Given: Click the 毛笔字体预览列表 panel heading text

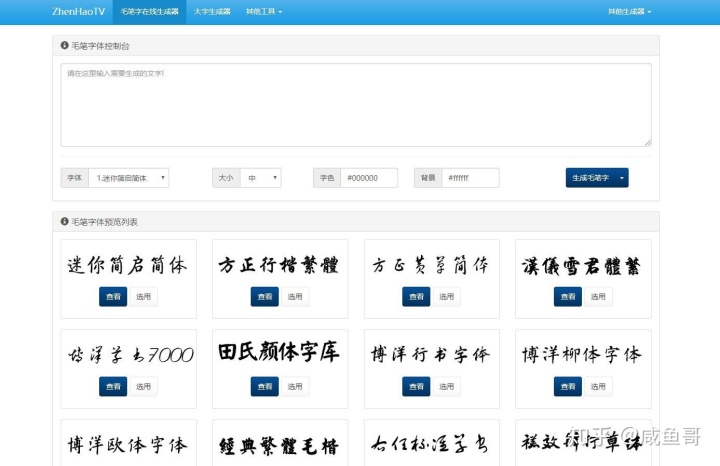Looking at the screenshot, I should [x=105, y=222].
